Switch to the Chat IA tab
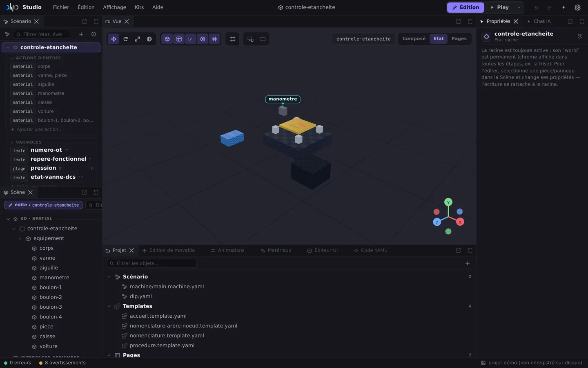This screenshot has height=368, width=588. tap(539, 21)
